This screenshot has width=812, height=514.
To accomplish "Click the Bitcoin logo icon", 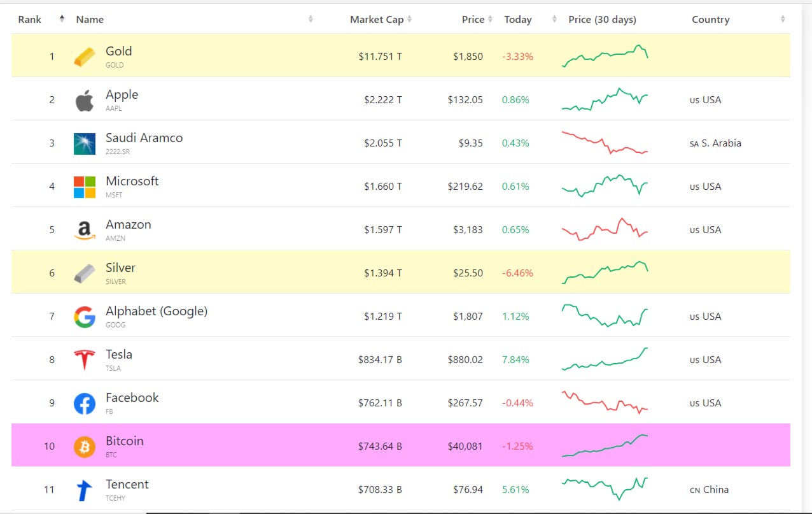I will pyautogui.click(x=85, y=447).
